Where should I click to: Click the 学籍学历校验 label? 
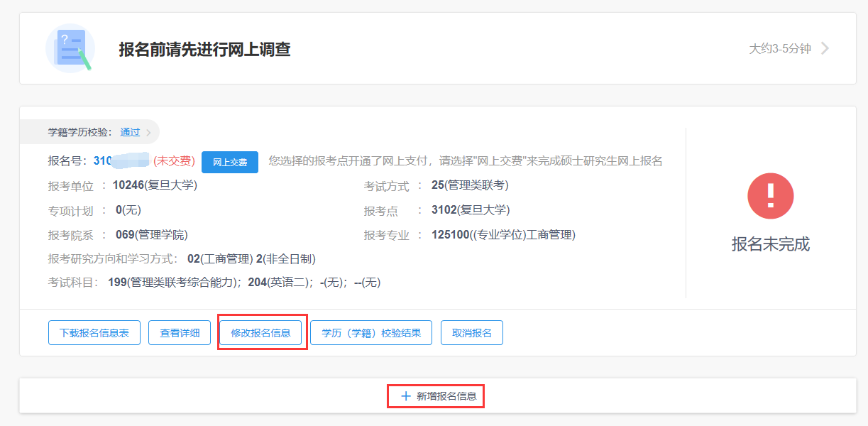tap(79, 132)
